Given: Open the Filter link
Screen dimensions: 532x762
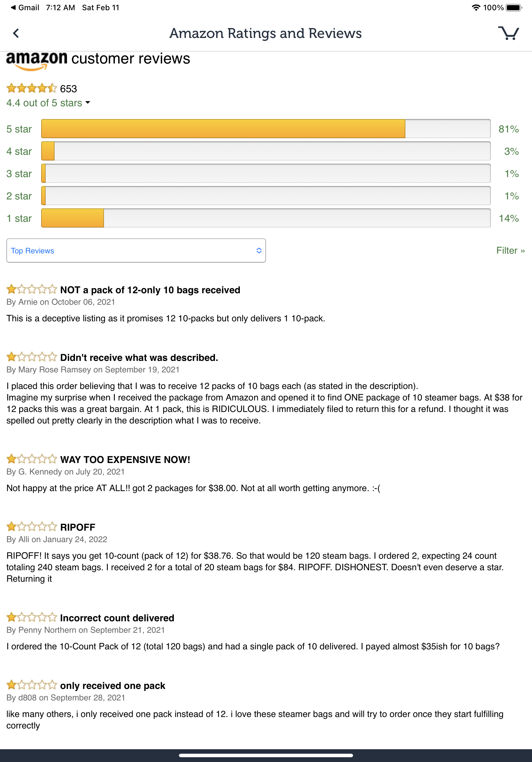Looking at the screenshot, I should point(510,250).
